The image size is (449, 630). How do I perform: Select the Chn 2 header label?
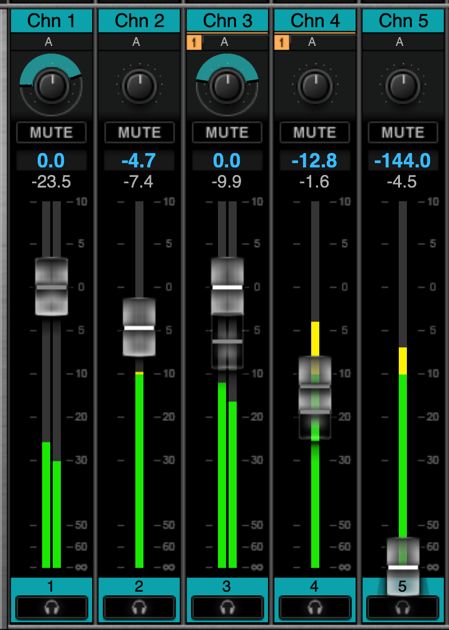pos(139,21)
